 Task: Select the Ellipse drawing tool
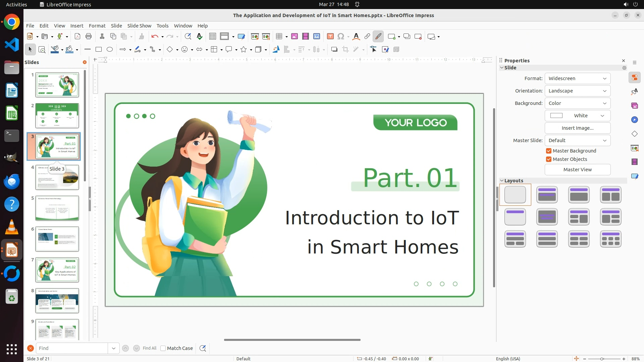(x=110, y=50)
